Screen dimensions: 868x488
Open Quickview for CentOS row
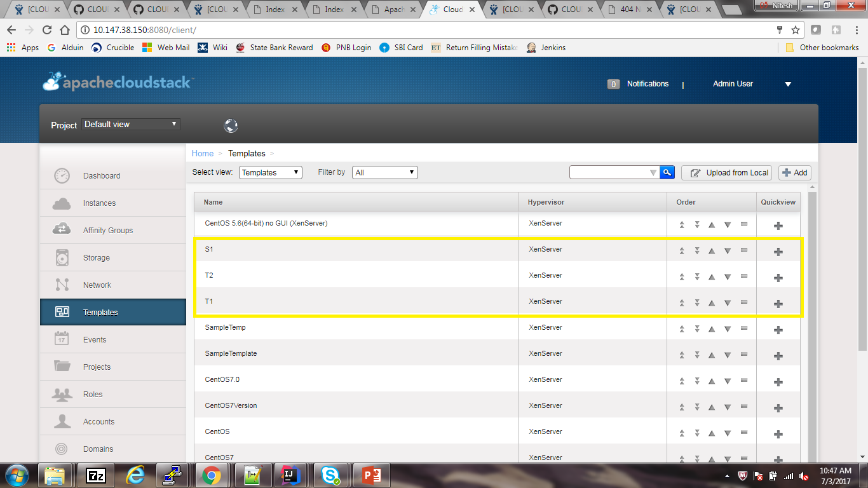click(x=778, y=434)
